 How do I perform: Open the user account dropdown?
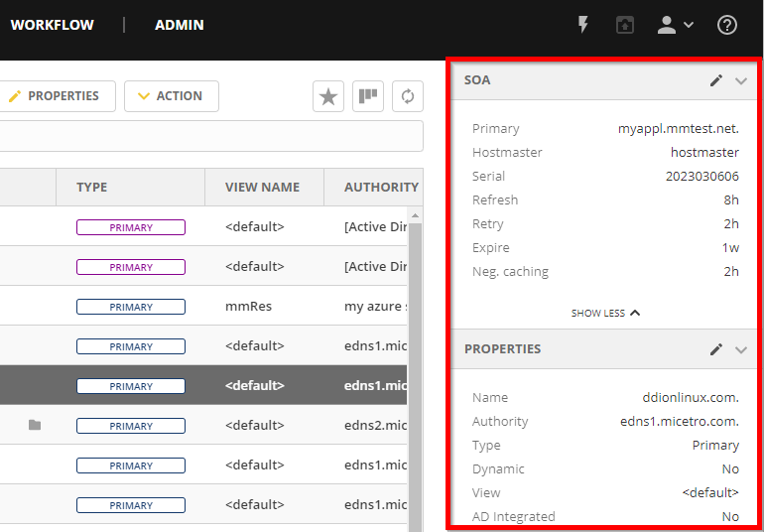675,25
